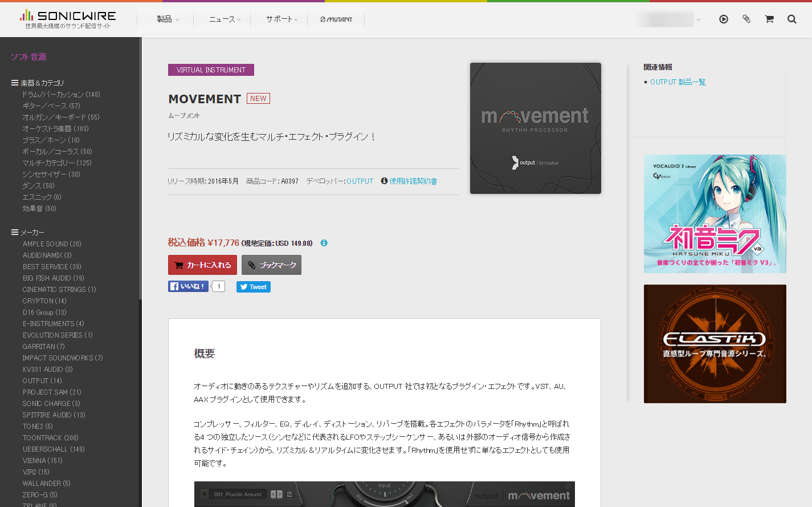Expand the サポート dropdown menu
This screenshot has height=507, width=812.
pyautogui.click(x=282, y=19)
